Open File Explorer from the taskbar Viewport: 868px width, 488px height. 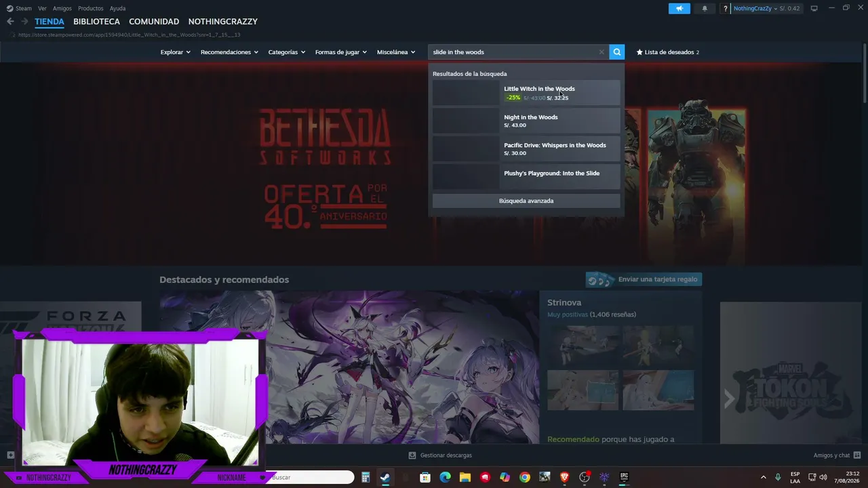[x=465, y=477]
